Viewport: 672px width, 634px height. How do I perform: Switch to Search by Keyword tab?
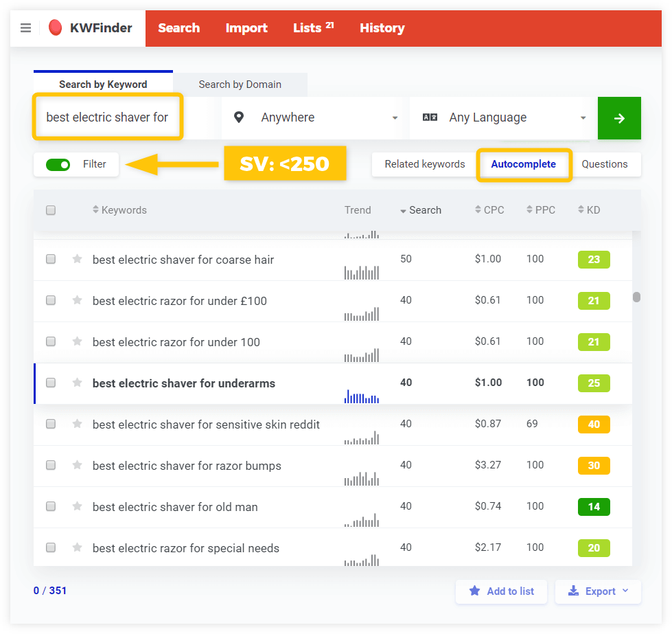coord(103,84)
